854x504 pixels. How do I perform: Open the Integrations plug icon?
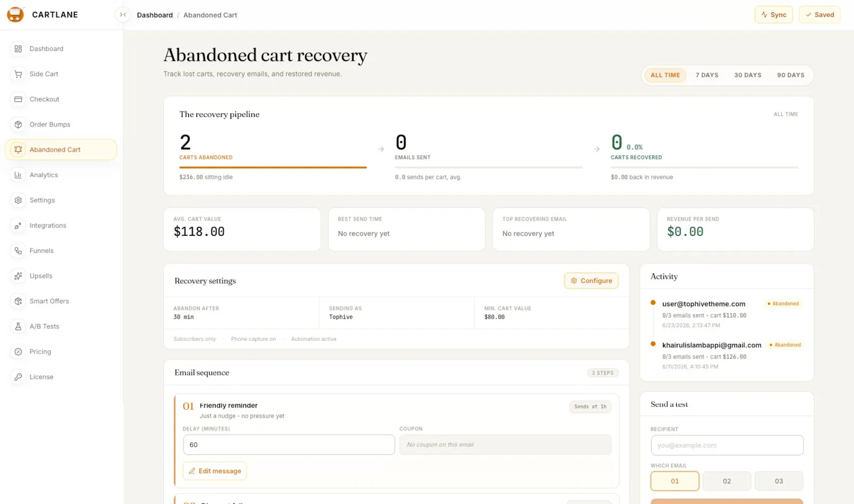point(18,226)
